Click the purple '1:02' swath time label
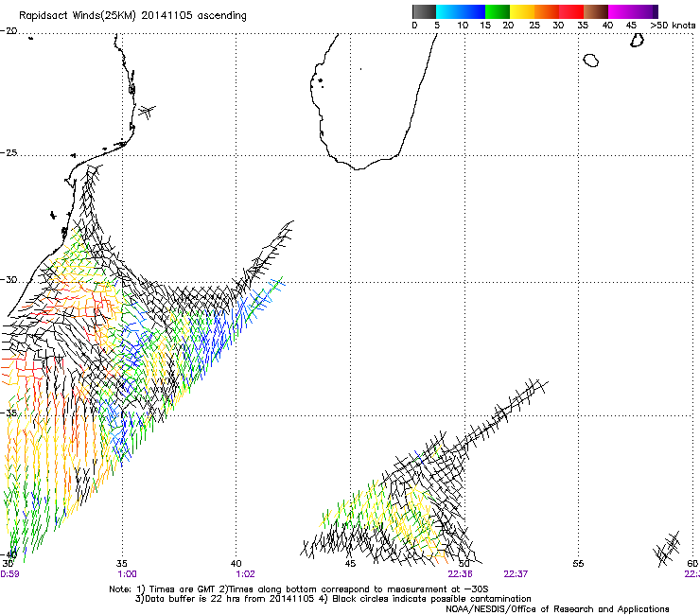The image size is (700, 615). (x=246, y=574)
